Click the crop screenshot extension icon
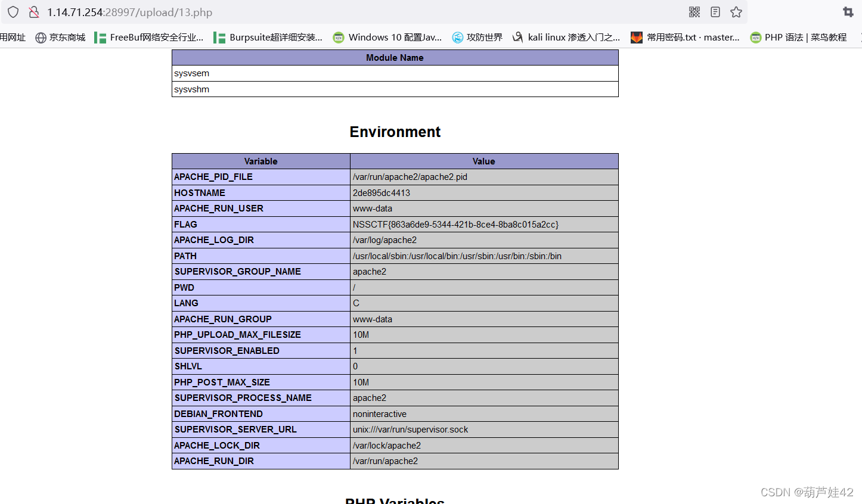The height and width of the screenshot is (504, 862). coord(848,12)
